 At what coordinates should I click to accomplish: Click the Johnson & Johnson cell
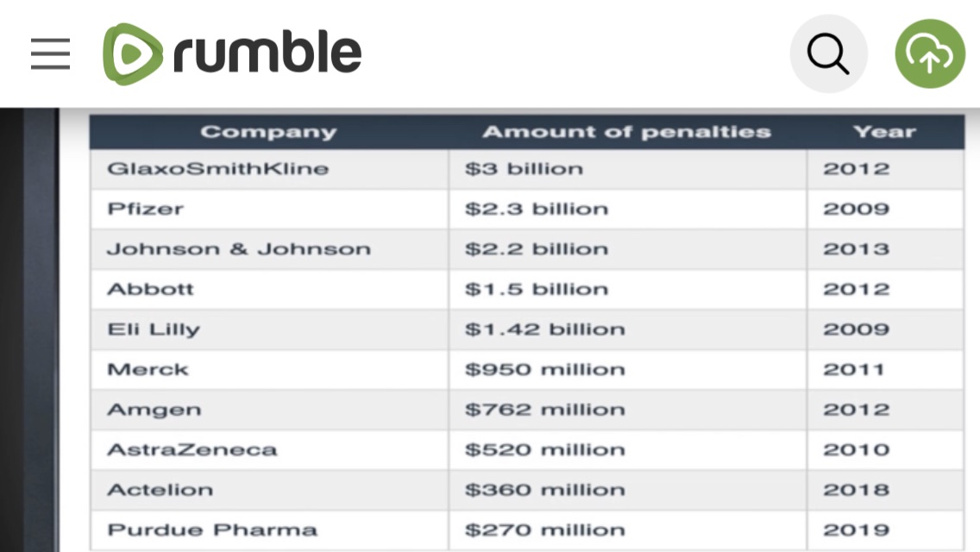pyautogui.click(x=238, y=249)
